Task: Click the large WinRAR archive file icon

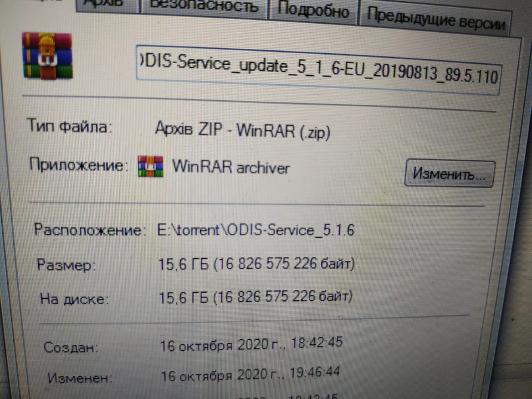Action: [48, 56]
